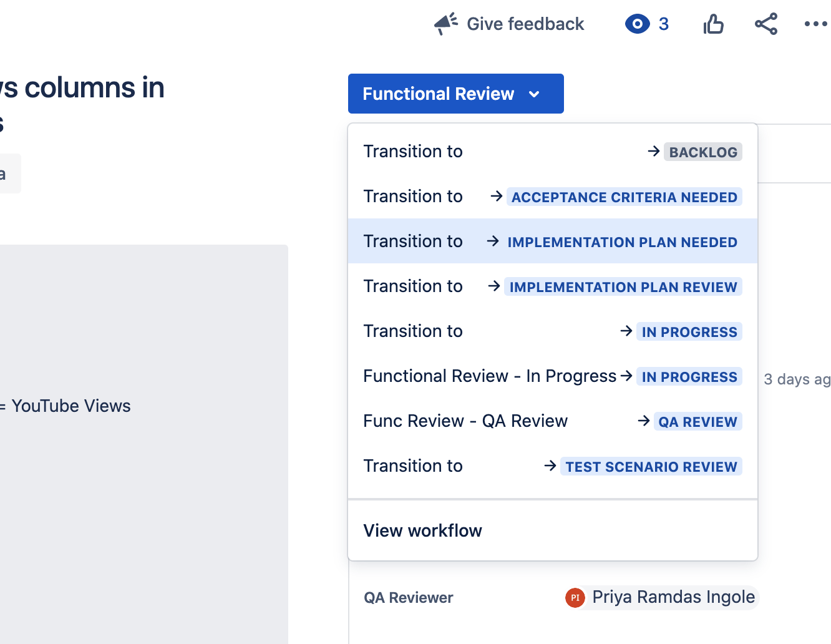The image size is (831, 644).
Task: Select Func Review - QA Review transition
Action: 553,421
